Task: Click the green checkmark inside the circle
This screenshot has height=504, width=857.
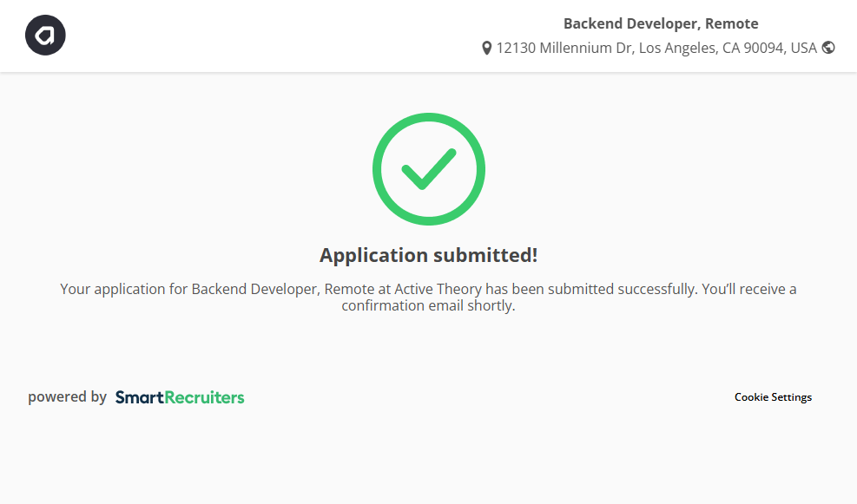Action: click(x=428, y=168)
